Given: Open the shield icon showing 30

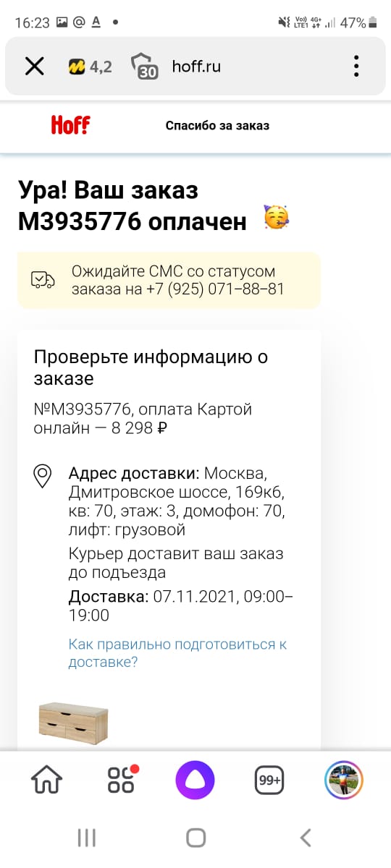Looking at the screenshot, I should pyautogui.click(x=144, y=67).
